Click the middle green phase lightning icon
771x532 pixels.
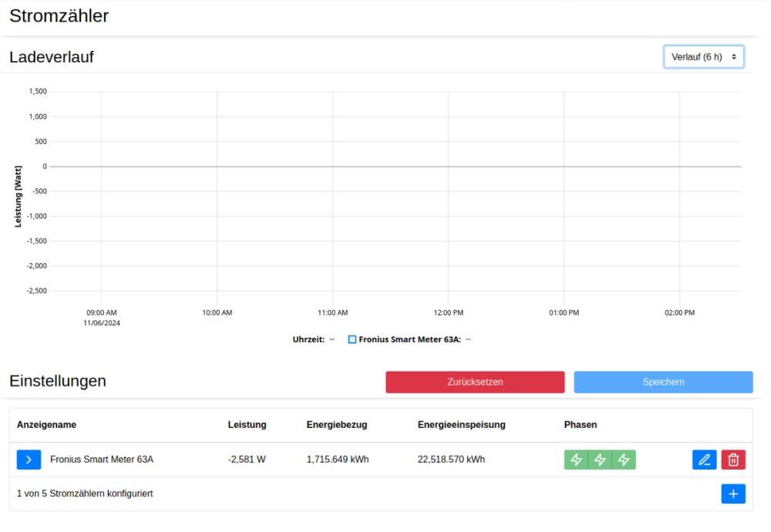(x=600, y=460)
